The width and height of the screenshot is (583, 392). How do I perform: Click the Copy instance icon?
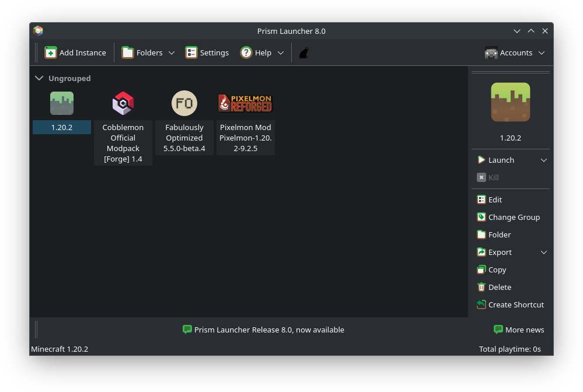click(x=481, y=269)
